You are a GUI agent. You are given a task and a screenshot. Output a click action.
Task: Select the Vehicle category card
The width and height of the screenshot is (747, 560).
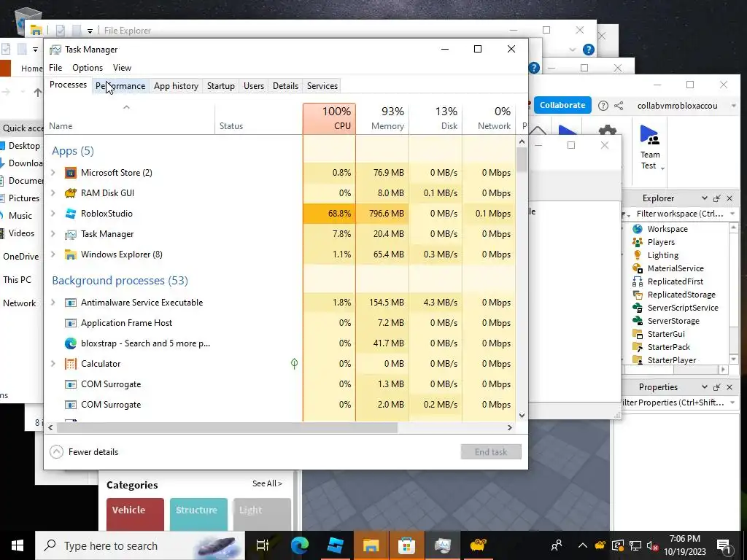pos(135,514)
